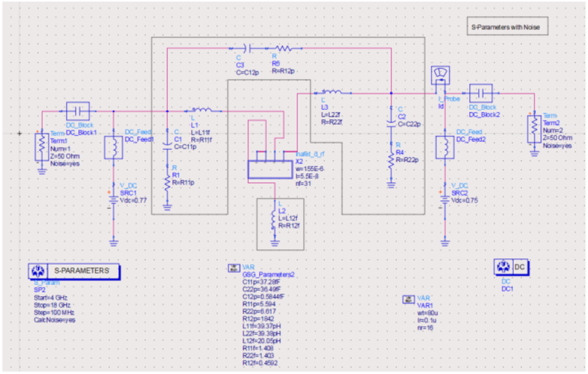Select the VAR1 variable block icon
This screenshot has width=588, height=374.
pos(410,298)
